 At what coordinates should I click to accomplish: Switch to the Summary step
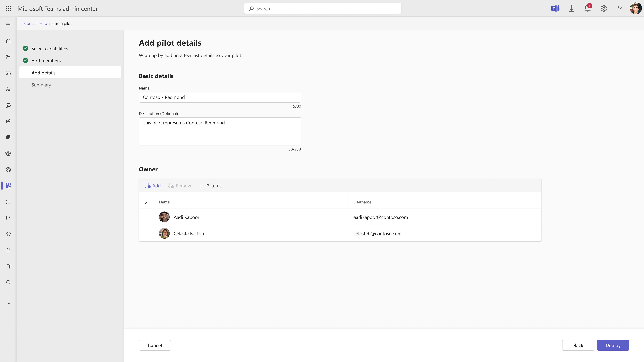click(x=41, y=85)
